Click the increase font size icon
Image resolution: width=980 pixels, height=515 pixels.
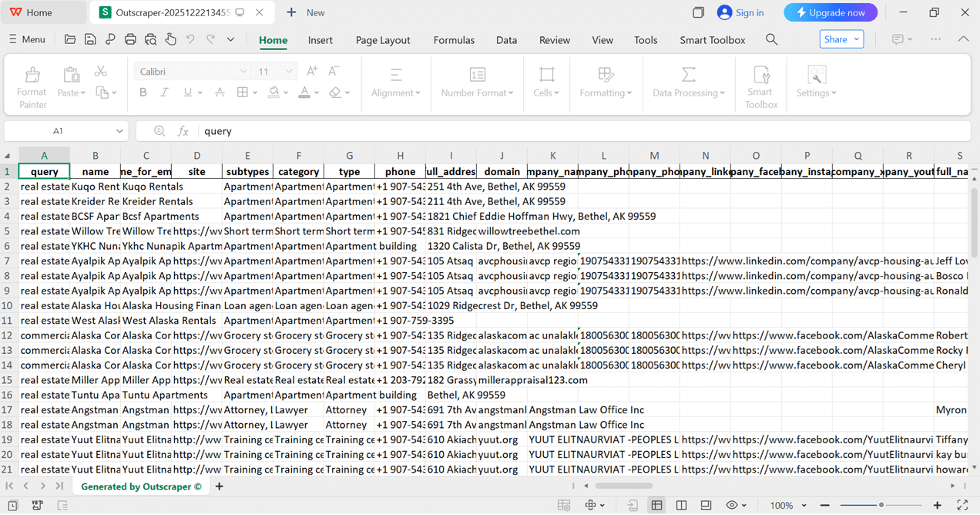tap(312, 71)
